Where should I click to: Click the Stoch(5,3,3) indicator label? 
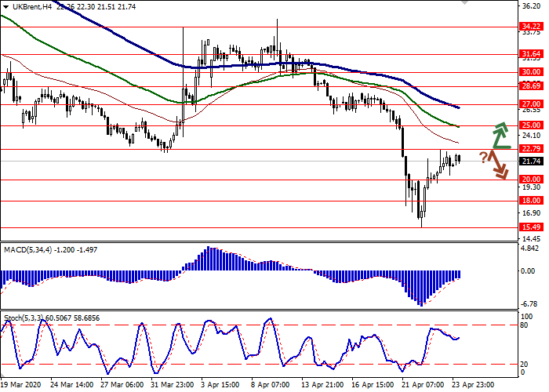click(x=22, y=319)
